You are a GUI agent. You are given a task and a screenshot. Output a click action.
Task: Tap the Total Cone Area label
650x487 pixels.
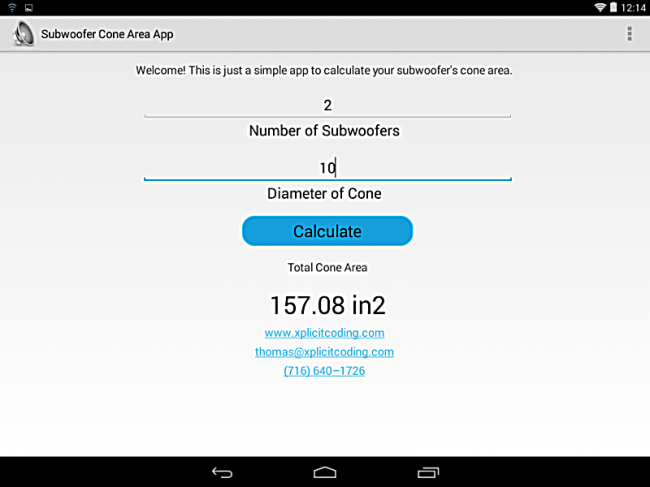tap(327, 267)
